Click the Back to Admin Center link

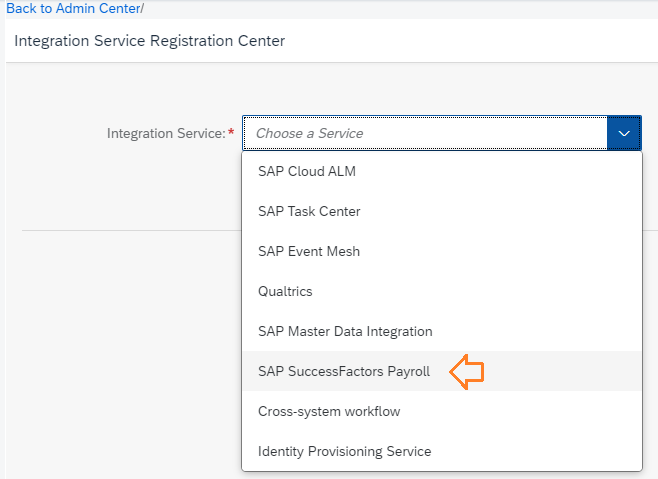tap(73, 8)
